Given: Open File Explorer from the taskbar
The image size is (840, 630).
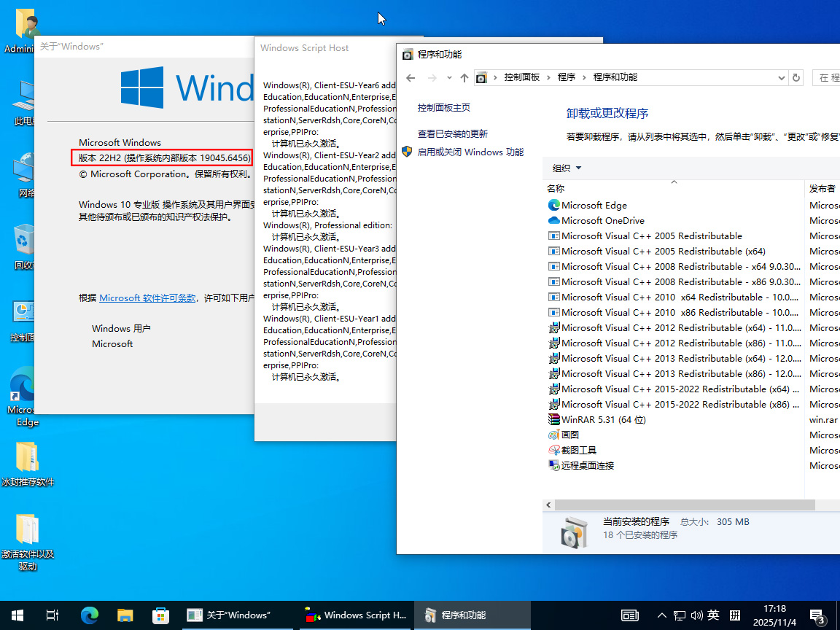Looking at the screenshot, I should 125,615.
